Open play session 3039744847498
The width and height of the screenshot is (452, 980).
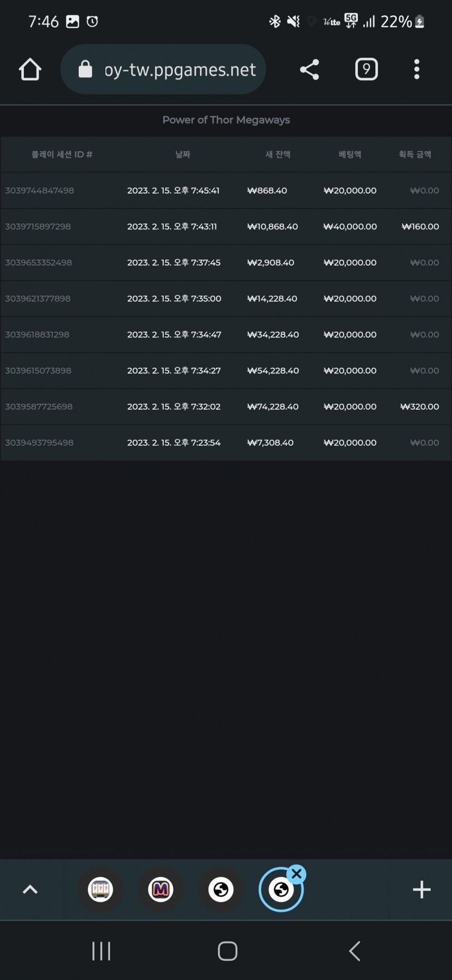(39, 190)
